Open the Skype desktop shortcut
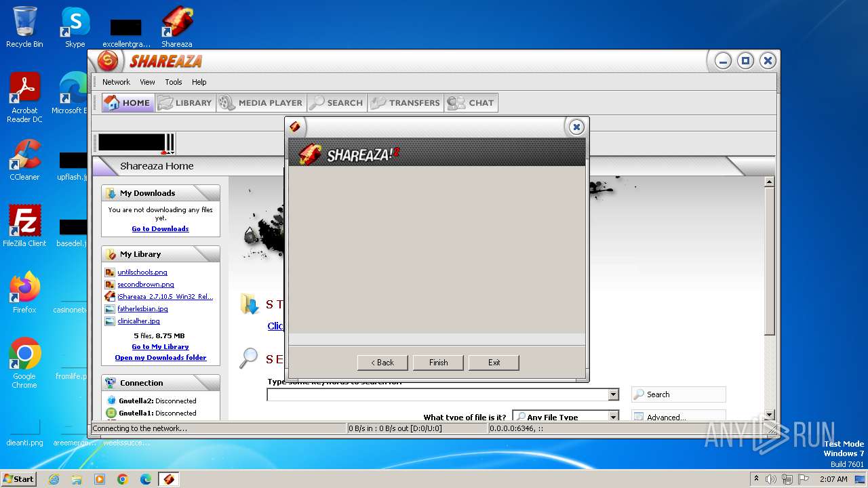 (75, 27)
